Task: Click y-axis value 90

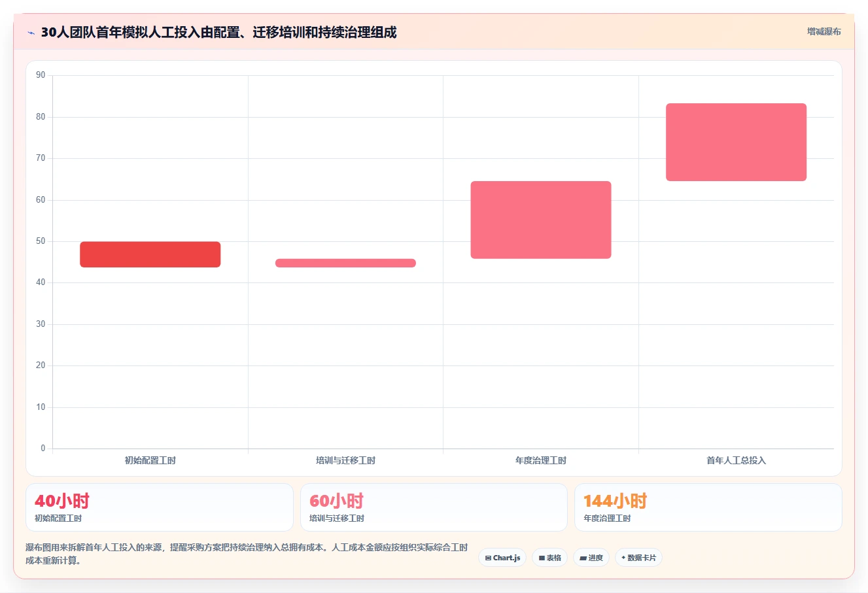Action: click(x=41, y=75)
